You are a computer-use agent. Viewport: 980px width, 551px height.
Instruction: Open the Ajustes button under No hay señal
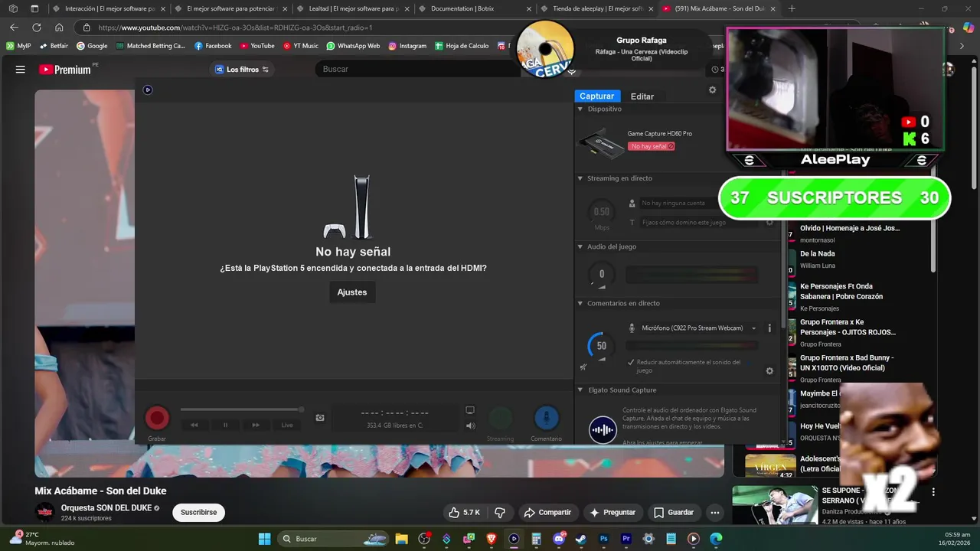pyautogui.click(x=352, y=292)
